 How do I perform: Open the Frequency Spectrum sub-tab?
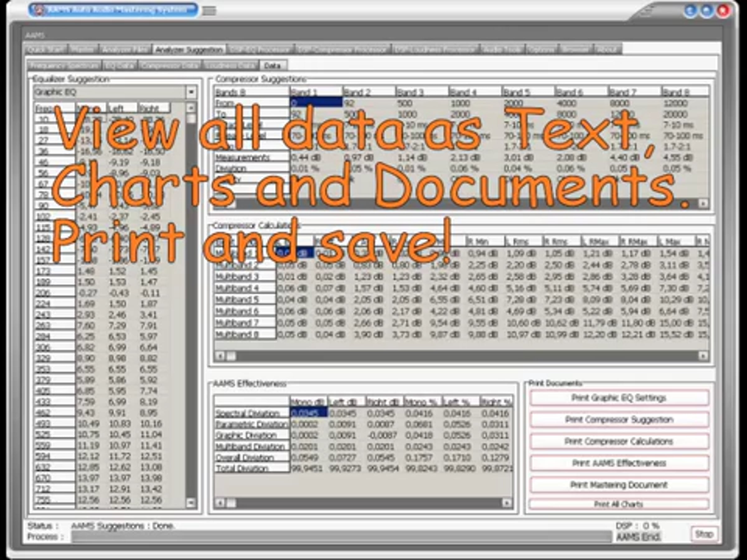click(x=63, y=65)
